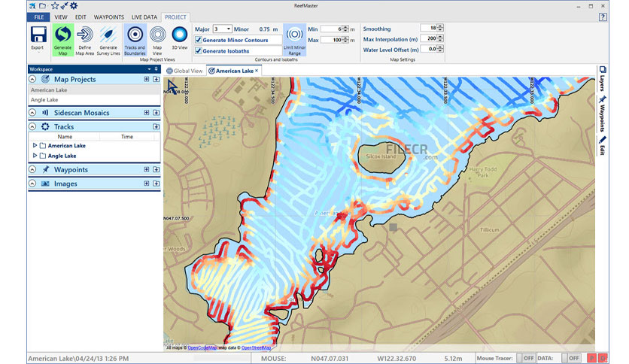Click the satellite icon in quick access bar

pos(64,5)
